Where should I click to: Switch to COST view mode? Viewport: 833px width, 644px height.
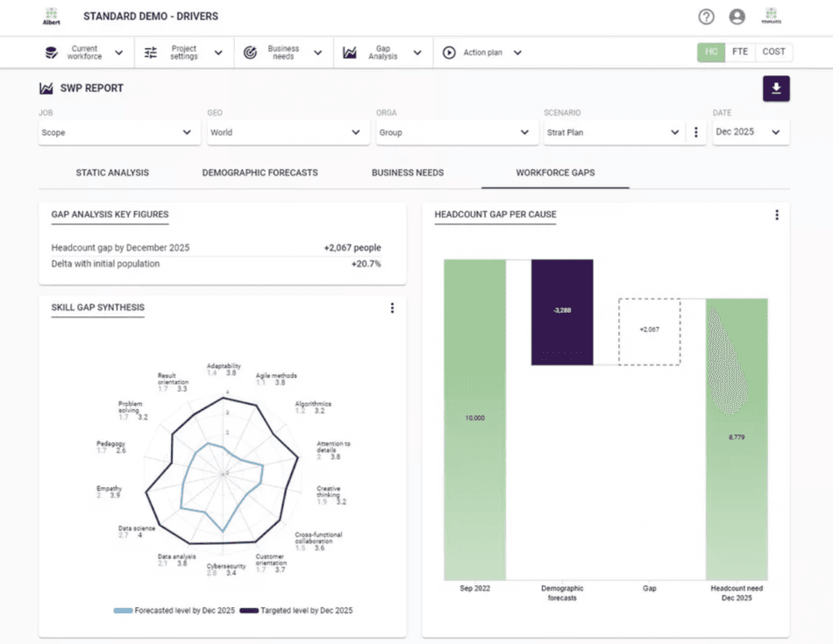click(x=773, y=52)
